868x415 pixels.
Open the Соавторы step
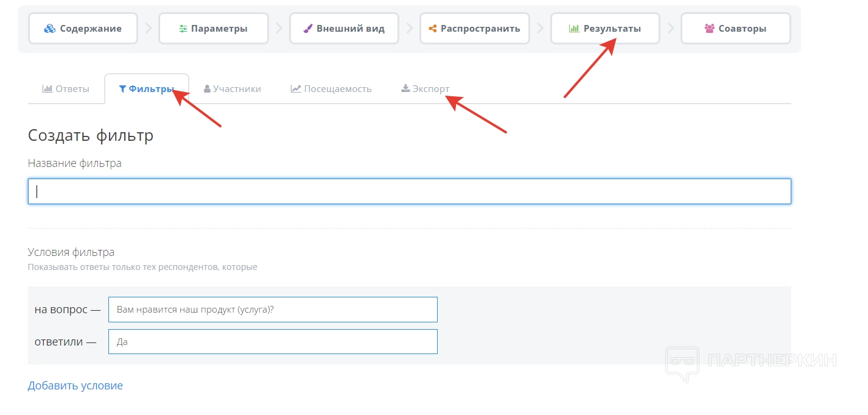735,29
